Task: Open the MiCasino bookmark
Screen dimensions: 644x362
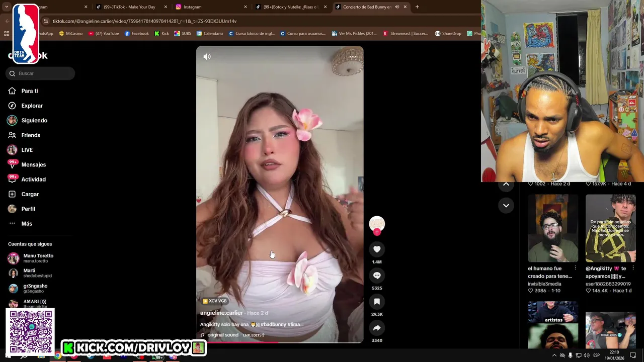Action: (x=70, y=34)
